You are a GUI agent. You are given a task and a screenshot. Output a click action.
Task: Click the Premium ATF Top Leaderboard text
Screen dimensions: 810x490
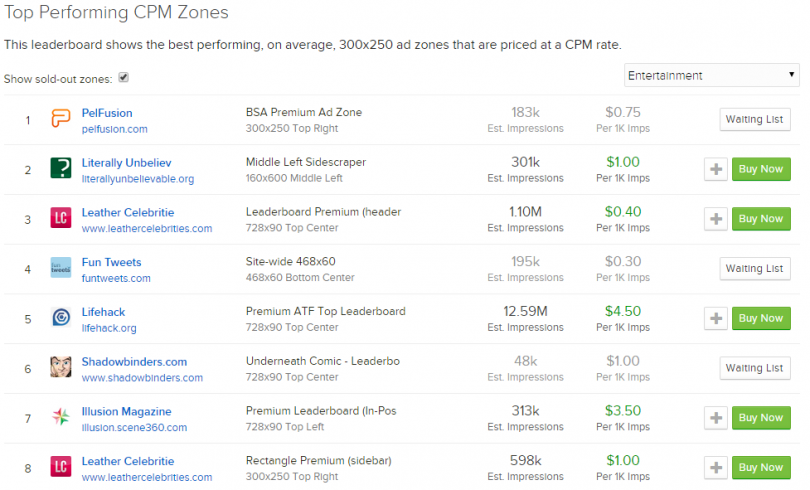tap(325, 311)
